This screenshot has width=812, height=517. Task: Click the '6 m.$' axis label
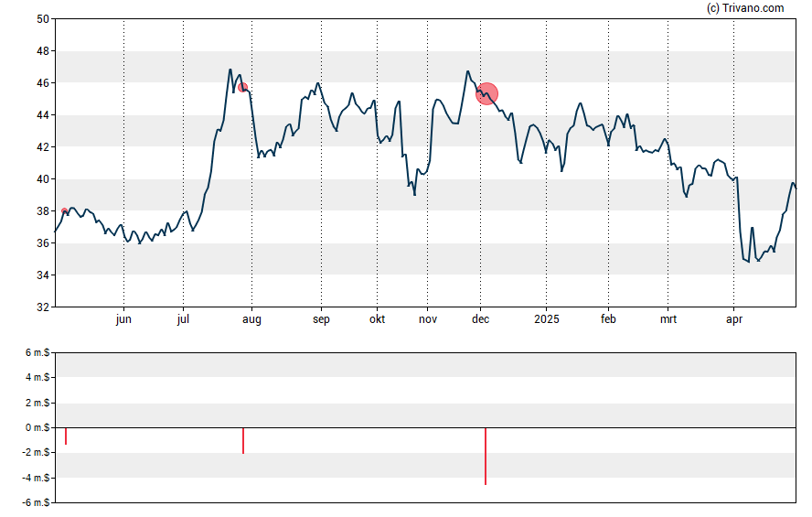point(37,353)
